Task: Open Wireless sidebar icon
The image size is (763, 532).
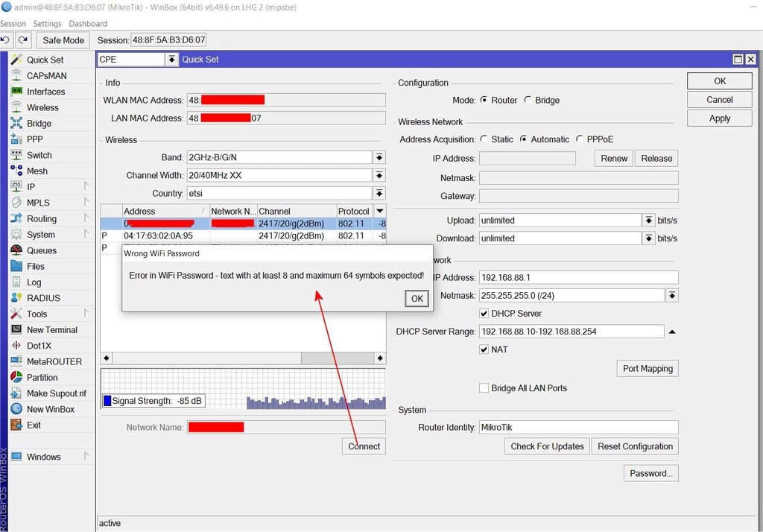Action: (16, 107)
